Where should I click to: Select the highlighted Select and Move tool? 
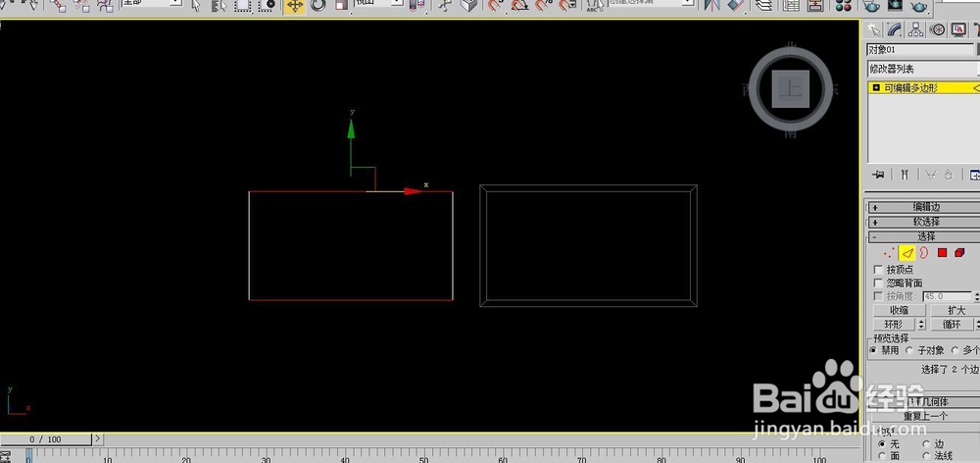[x=294, y=6]
